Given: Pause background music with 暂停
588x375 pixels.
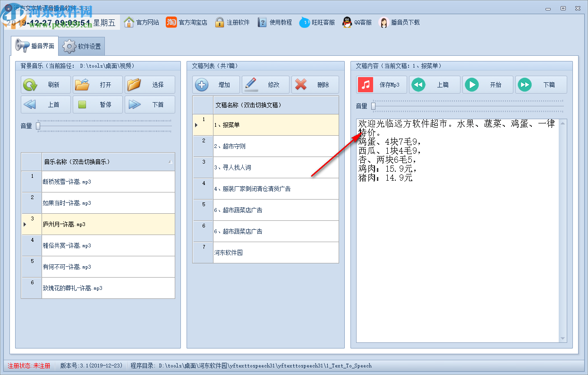Looking at the screenshot, I should [x=98, y=105].
